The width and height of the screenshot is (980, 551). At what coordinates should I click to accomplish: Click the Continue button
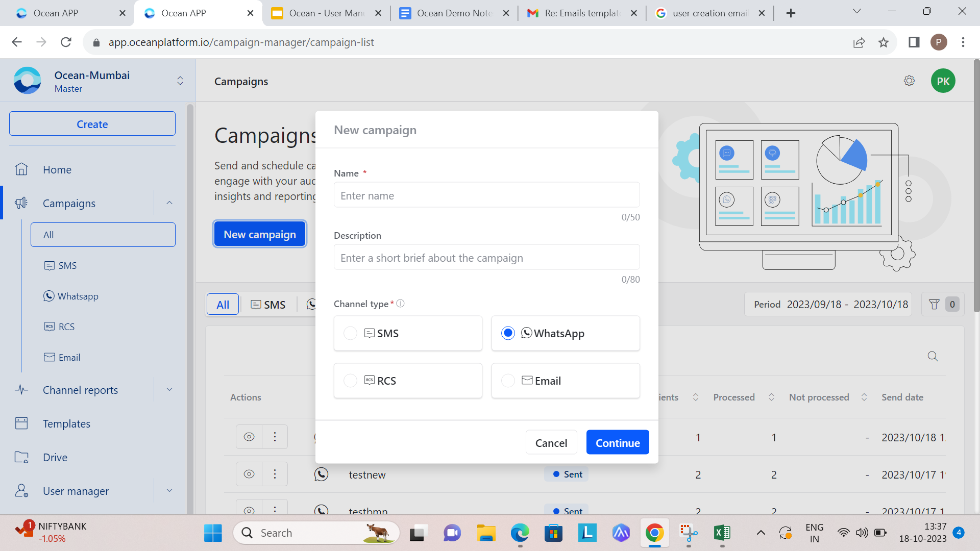(x=618, y=442)
